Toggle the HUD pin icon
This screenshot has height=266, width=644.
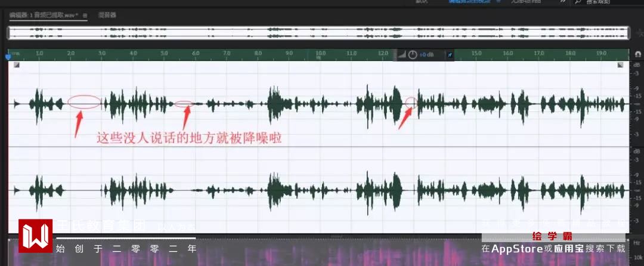point(450,55)
